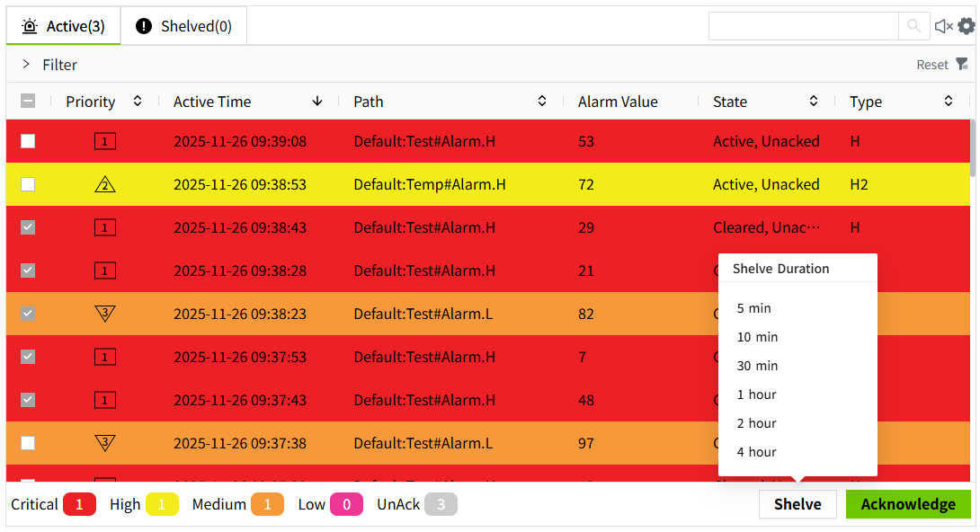
Task: Click the Type column sort icon
Action: click(x=949, y=102)
